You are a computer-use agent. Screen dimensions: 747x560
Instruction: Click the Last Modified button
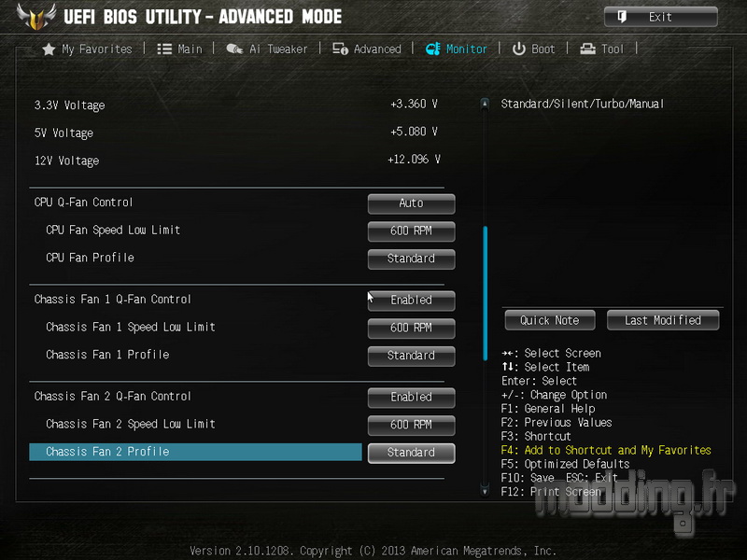[x=663, y=320]
